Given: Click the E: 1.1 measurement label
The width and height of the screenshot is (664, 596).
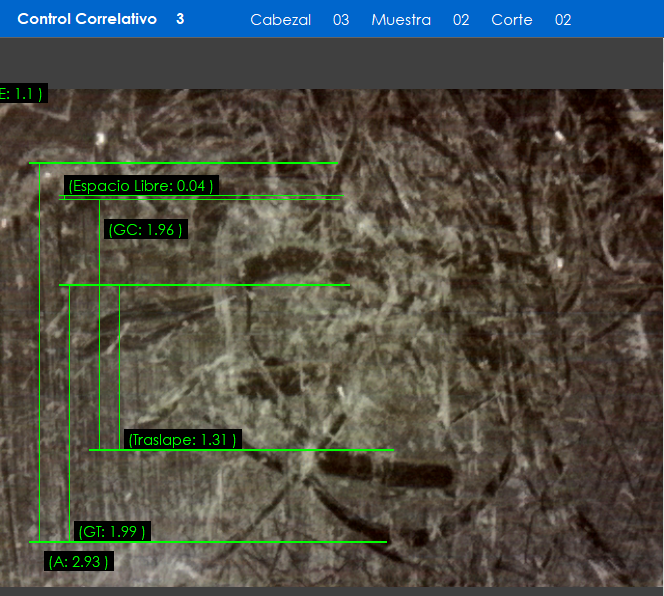Looking at the screenshot, I should 20,94.
